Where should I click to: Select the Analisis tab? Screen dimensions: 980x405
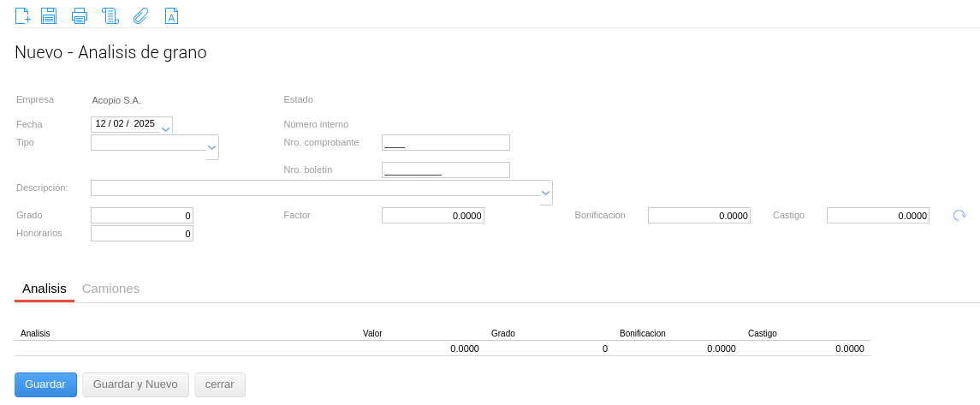pos(45,289)
